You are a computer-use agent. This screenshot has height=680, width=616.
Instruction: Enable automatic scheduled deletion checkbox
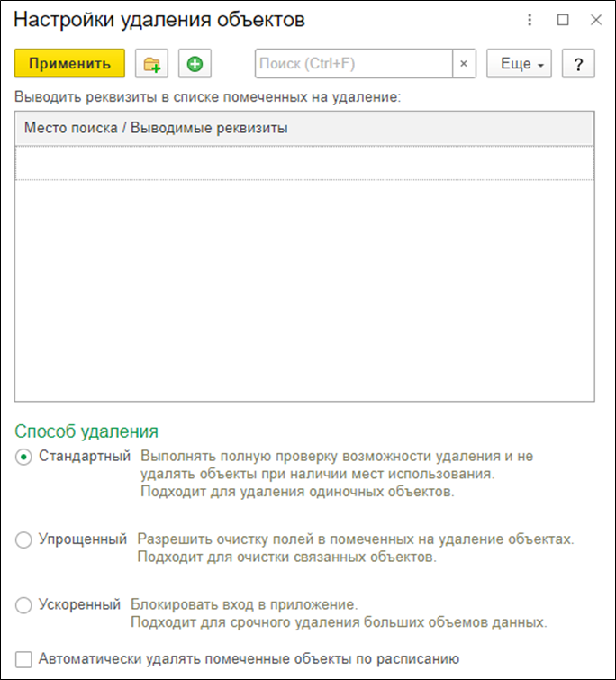pos(24,658)
